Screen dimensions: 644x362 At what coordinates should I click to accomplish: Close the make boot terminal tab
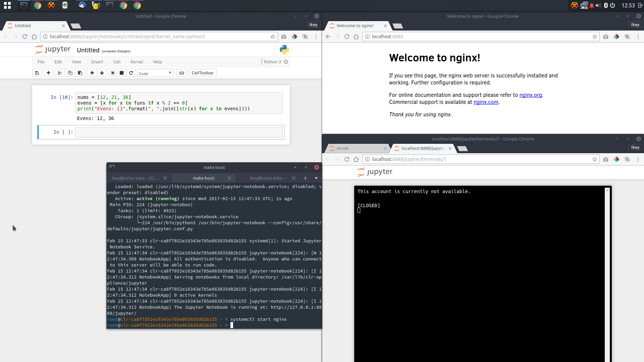(x=229, y=178)
